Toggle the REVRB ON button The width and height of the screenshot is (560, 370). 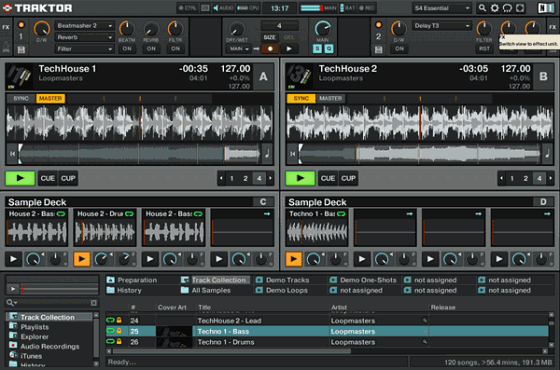pos(151,49)
